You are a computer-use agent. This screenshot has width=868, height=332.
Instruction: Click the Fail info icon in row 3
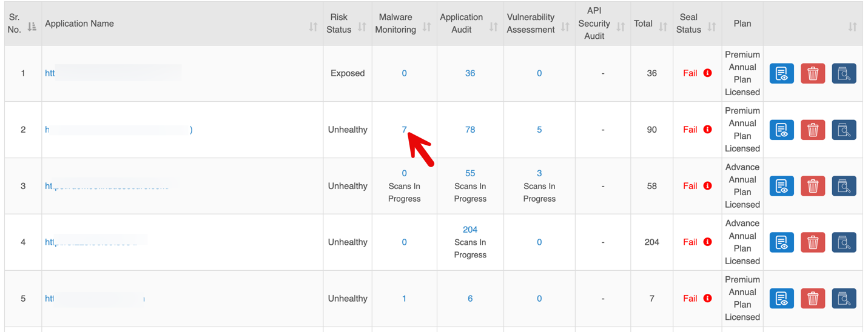707,186
